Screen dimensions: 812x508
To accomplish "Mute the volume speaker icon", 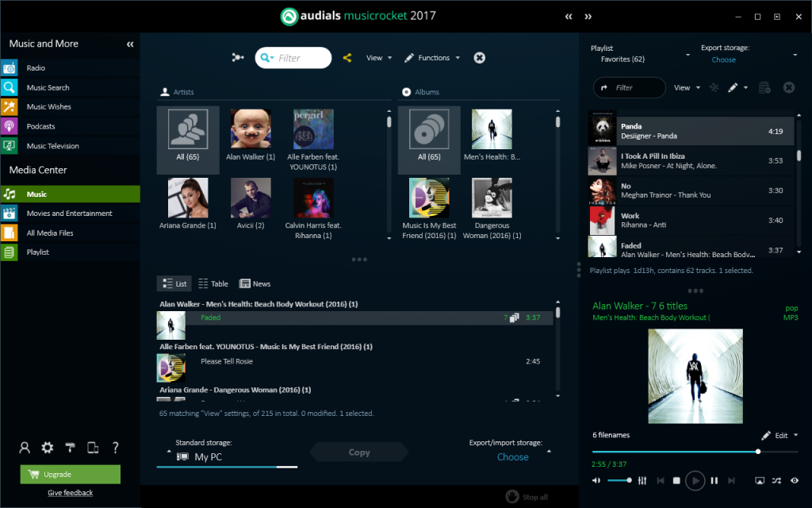I will 596,480.
